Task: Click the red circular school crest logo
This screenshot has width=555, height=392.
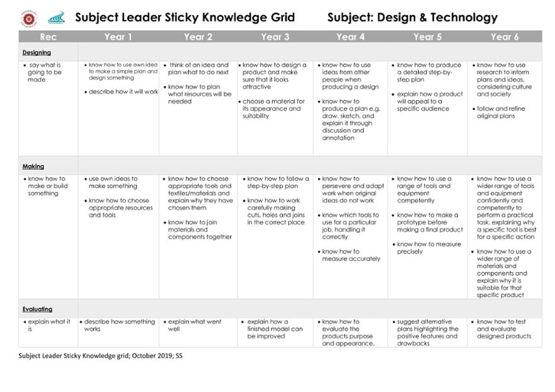Action: click(29, 18)
